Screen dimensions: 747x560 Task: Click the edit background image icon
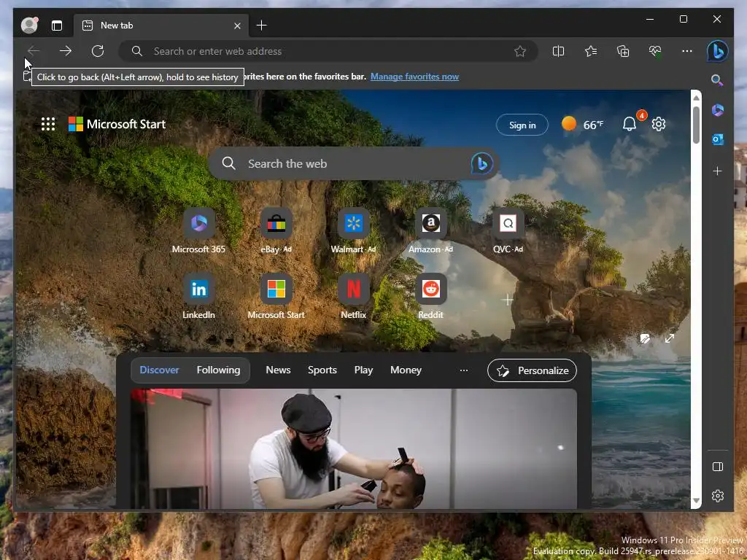coord(645,338)
